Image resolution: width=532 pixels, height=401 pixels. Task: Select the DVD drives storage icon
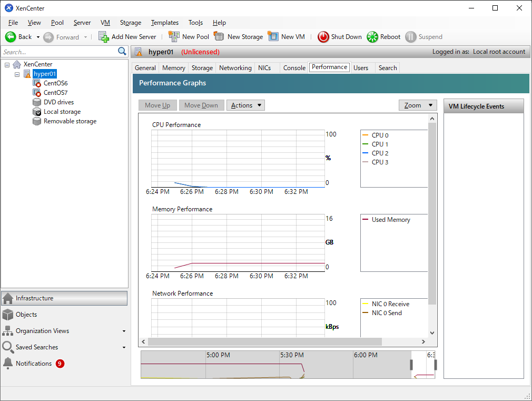point(37,102)
